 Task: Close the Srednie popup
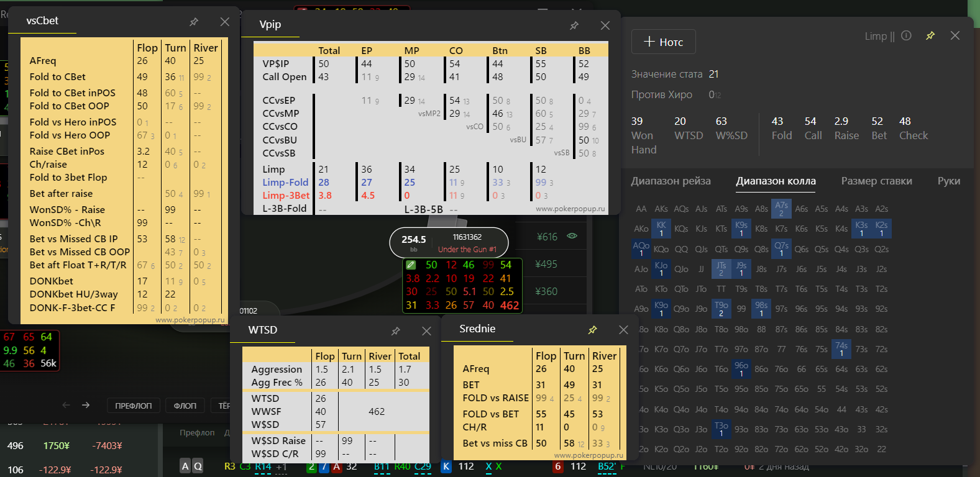(624, 330)
